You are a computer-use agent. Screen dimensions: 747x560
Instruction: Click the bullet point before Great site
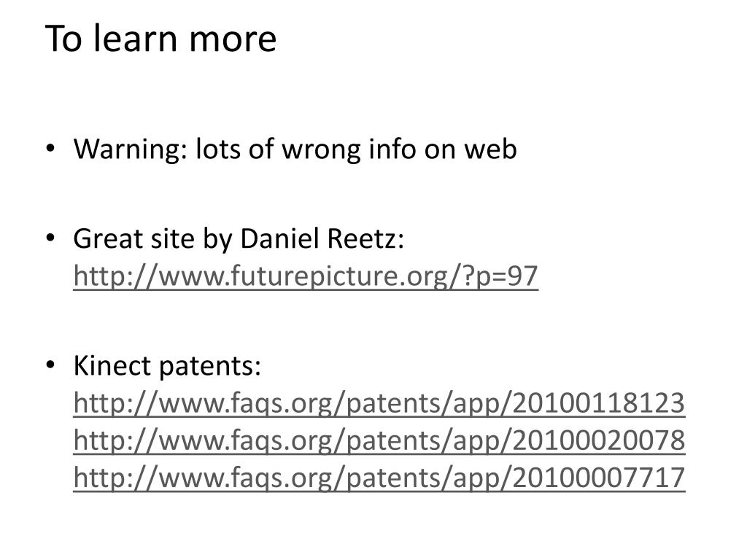pos(50,238)
